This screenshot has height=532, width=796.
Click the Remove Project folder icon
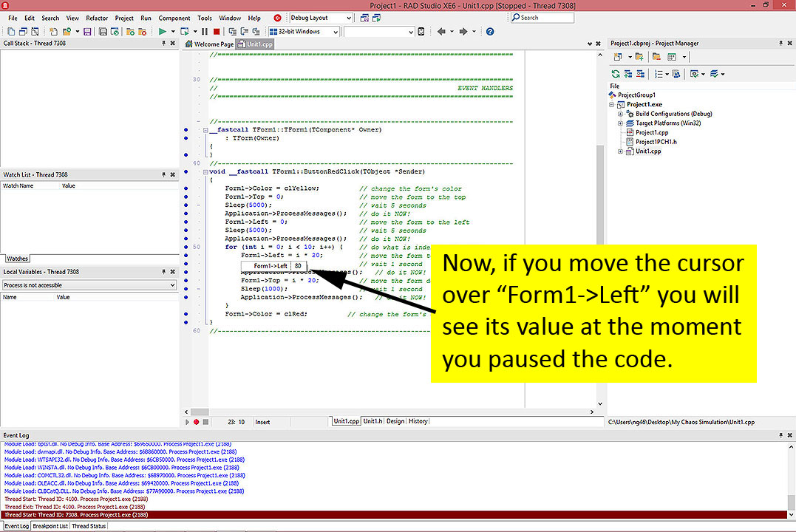tap(656, 57)
